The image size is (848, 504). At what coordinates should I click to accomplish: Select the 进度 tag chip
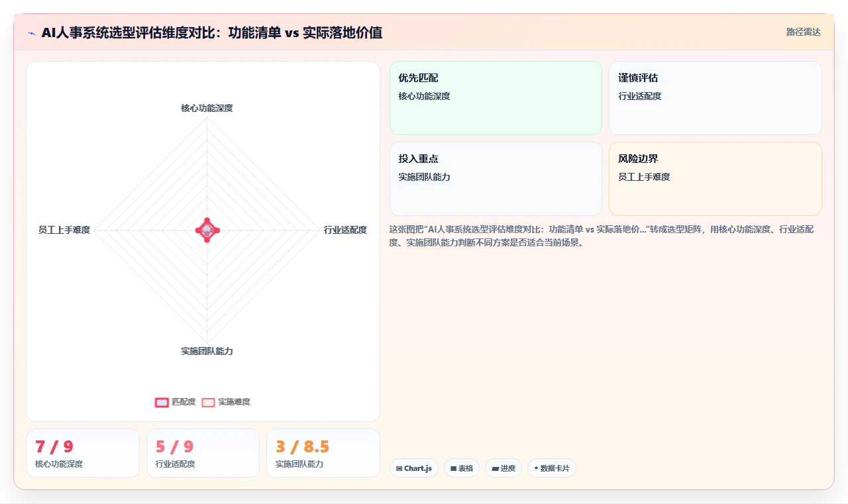pos(503,468)
